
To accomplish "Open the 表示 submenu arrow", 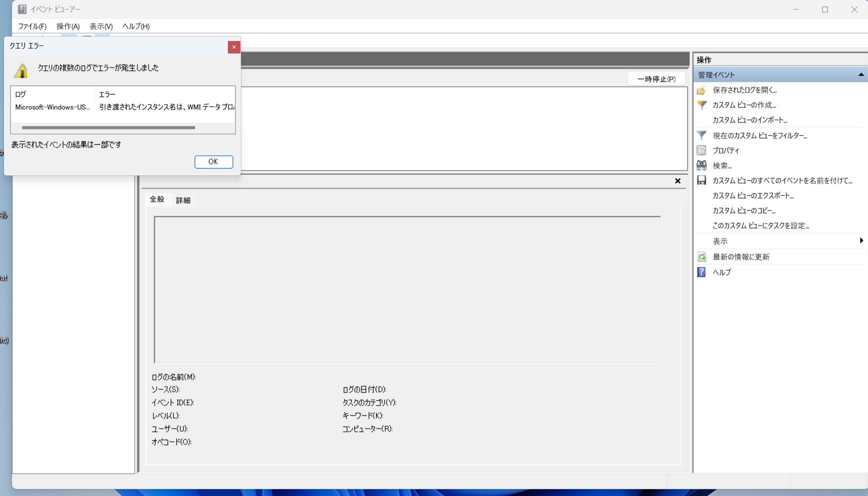I will click(x=862, y=240).
